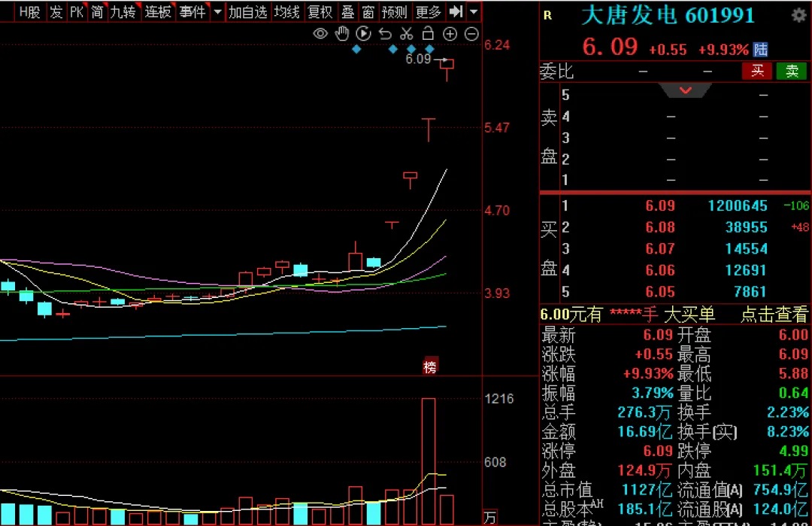Click the 振幅 value 3.79%

652,393
